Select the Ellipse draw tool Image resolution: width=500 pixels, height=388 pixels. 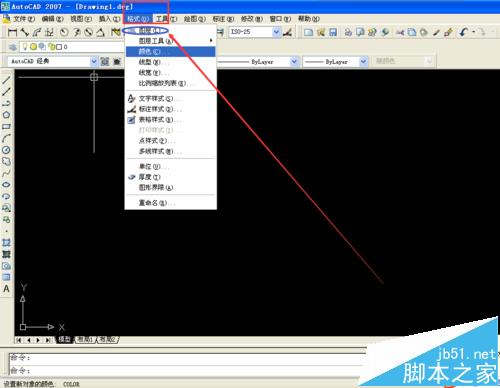point(6,185)
